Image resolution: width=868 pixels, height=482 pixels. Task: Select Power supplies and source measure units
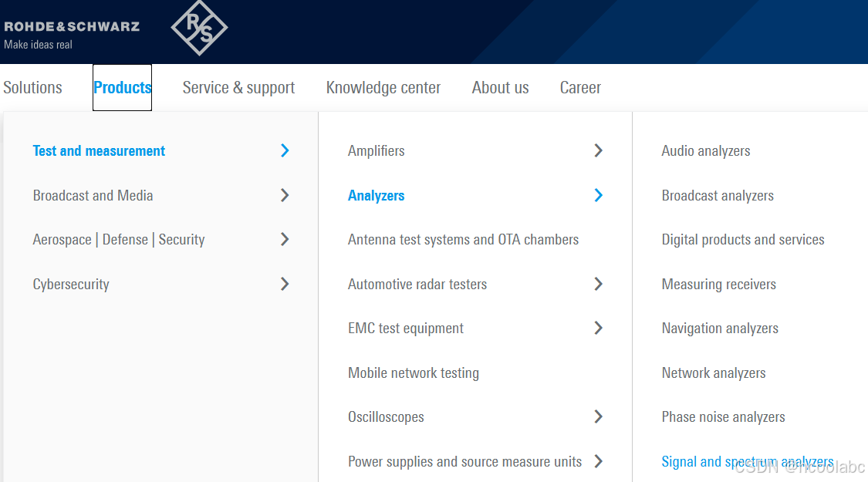coord(465,461)
